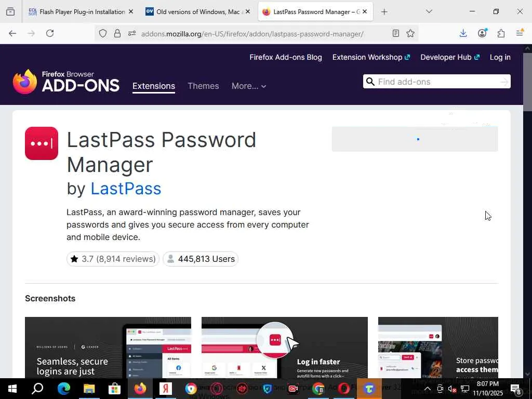Screen dimensions: 532x399
Task: Expand the list all tabs dropdown
Action: [x=429, y=11]
